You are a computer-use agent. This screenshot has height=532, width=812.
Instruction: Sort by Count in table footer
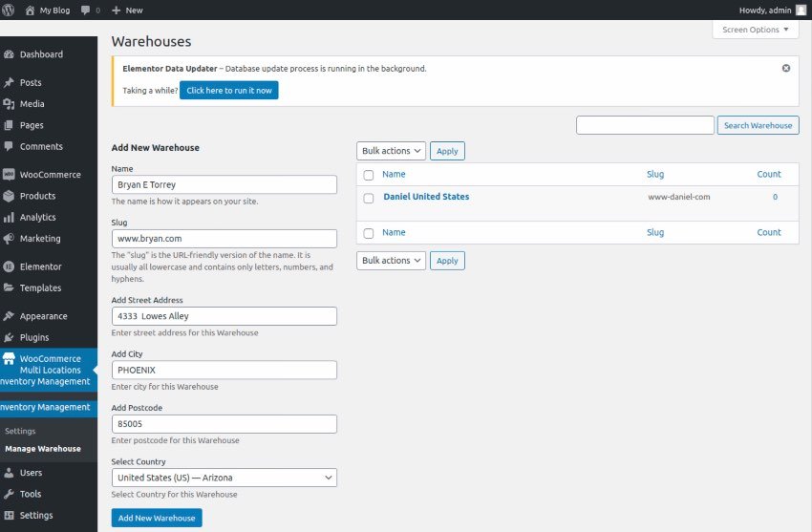[x=769, y=232]
